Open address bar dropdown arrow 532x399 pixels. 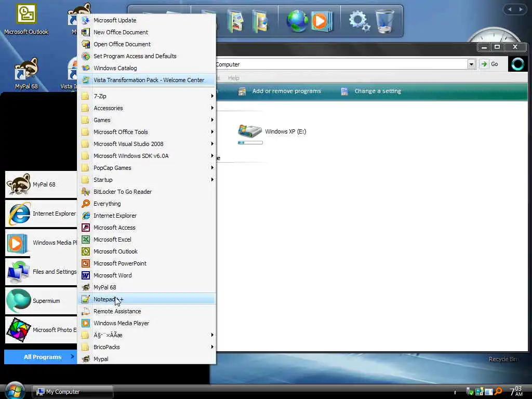pyautogui.click(x=471, y=64)
